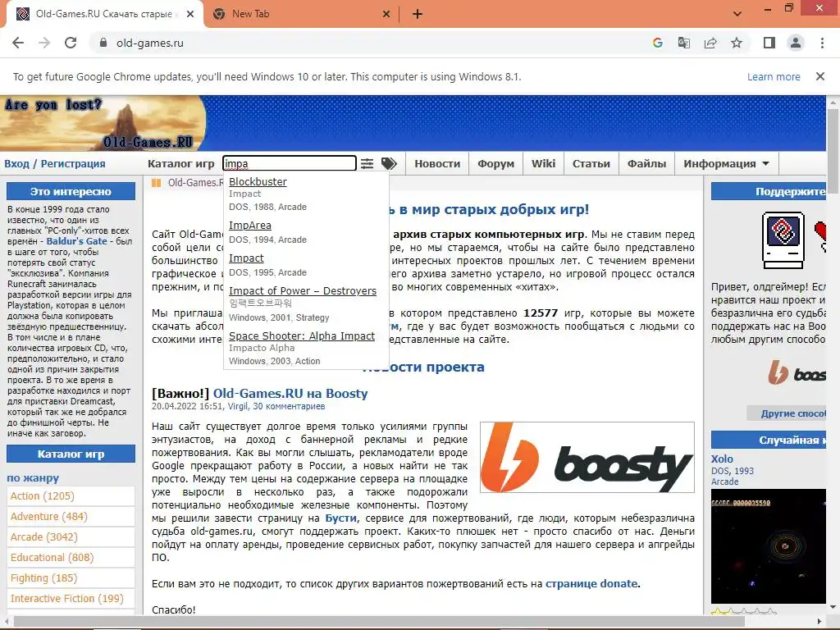Open Old-Games.RU breadcrumb icon
The image size is (840, 630).
click(157, 183)
